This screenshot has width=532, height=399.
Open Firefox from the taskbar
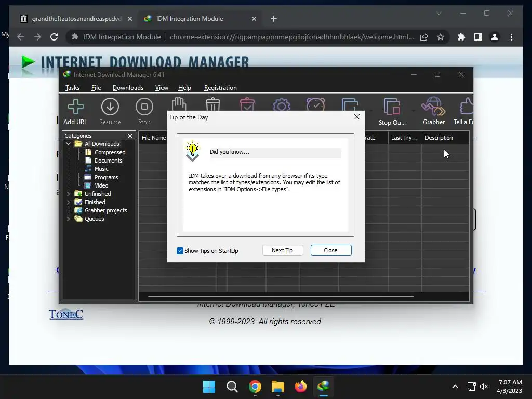click(x=301, y=387)
